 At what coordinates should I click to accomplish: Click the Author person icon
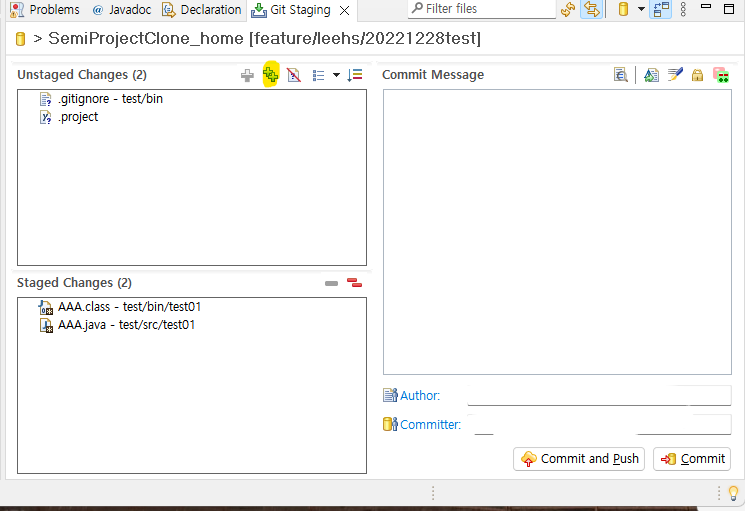coord(390,395)
